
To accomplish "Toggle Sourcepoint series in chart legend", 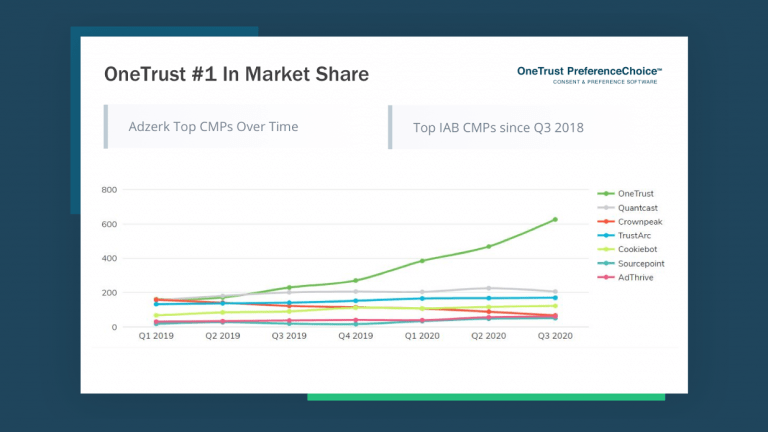I will [x=631, y=264].
